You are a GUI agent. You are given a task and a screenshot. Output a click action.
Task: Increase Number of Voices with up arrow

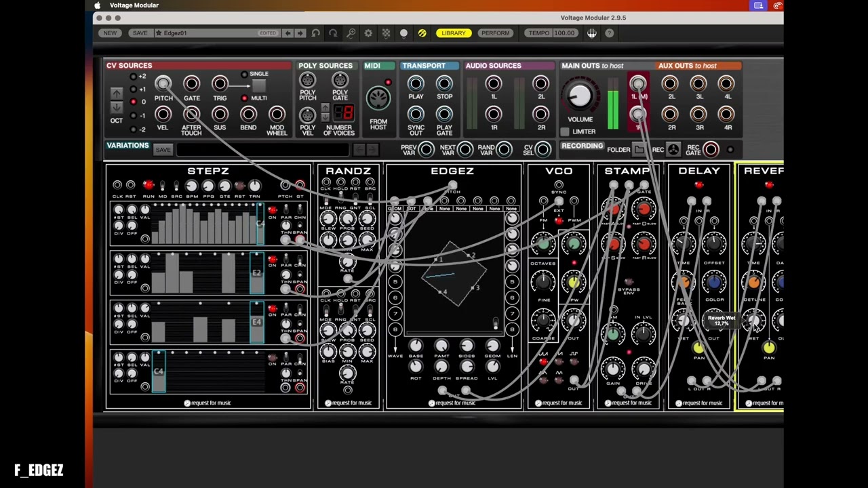coord(325,108)
